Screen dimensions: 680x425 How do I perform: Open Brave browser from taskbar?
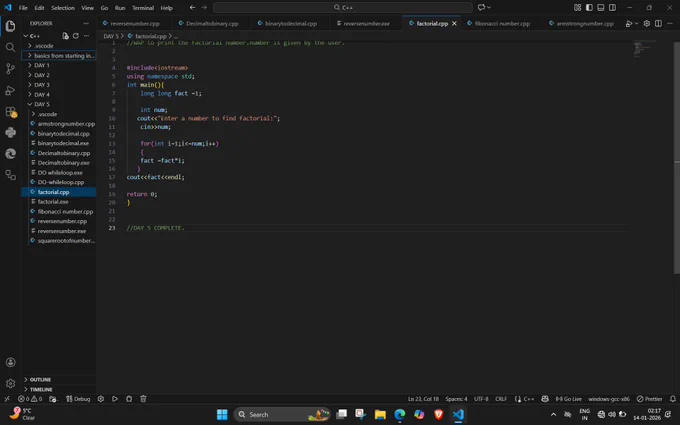click(438, 415)
